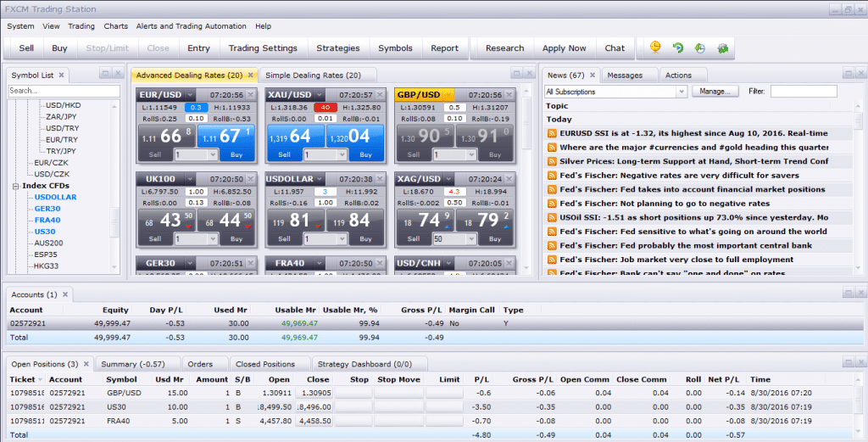Open RSS icon beside Silver Prices headline
868x442 pixels.
pos(552,161)
